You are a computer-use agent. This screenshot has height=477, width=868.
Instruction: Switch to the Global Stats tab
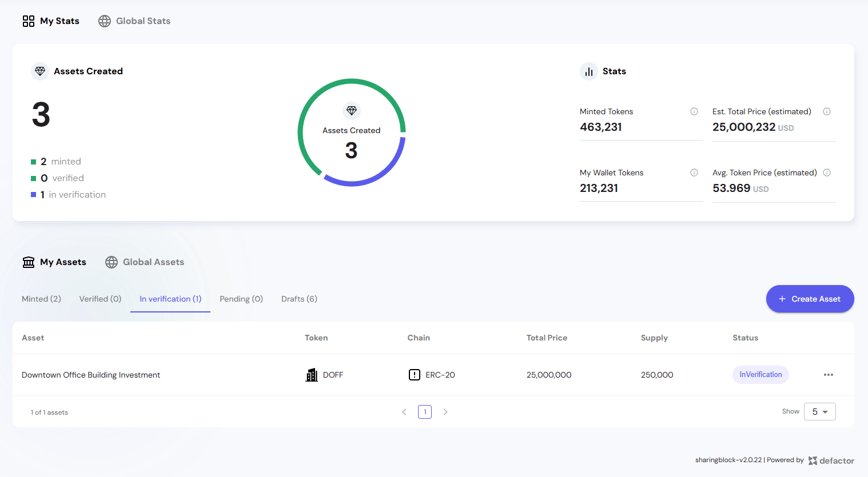pos(134,21)
